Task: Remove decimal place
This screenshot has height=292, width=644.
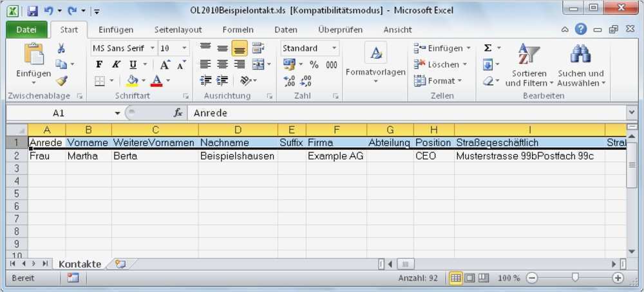Action: click(x=305, y=81)
